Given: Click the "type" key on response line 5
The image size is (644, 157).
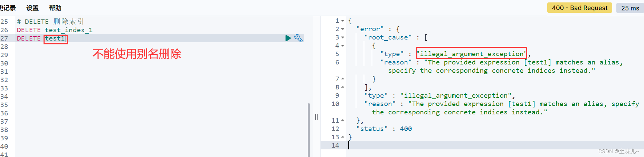Looking at the screenshot, I should 392,54.
